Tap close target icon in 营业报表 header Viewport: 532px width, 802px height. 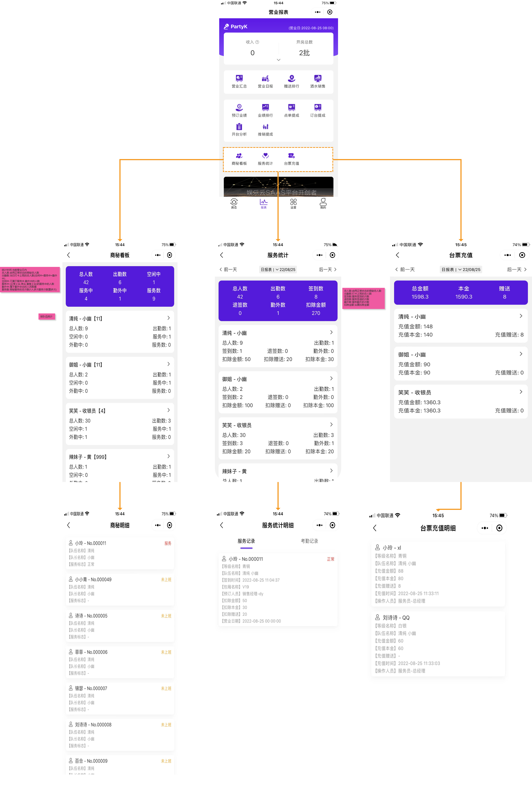pos(330,12)
